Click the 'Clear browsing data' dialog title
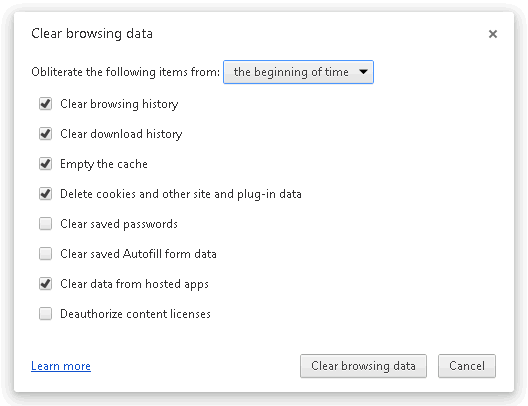 tap(92, 34)
